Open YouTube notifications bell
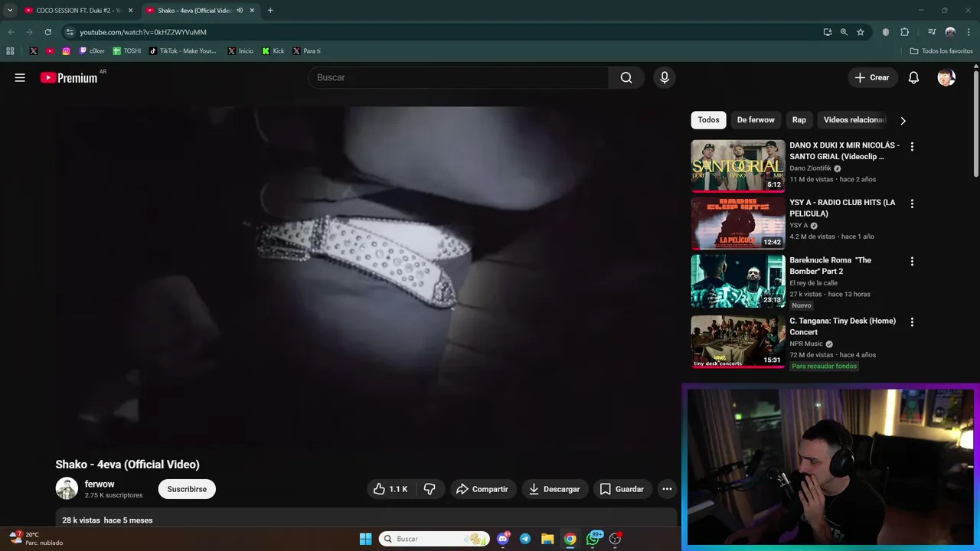Image resolution: width=980 pixels, height=551 pixels. coord(913,77)
